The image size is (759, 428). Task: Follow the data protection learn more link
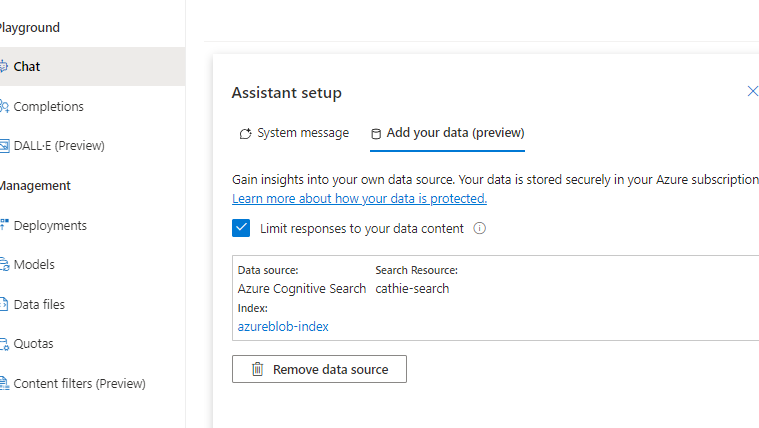pyautogui.click(x=359, y=199)
